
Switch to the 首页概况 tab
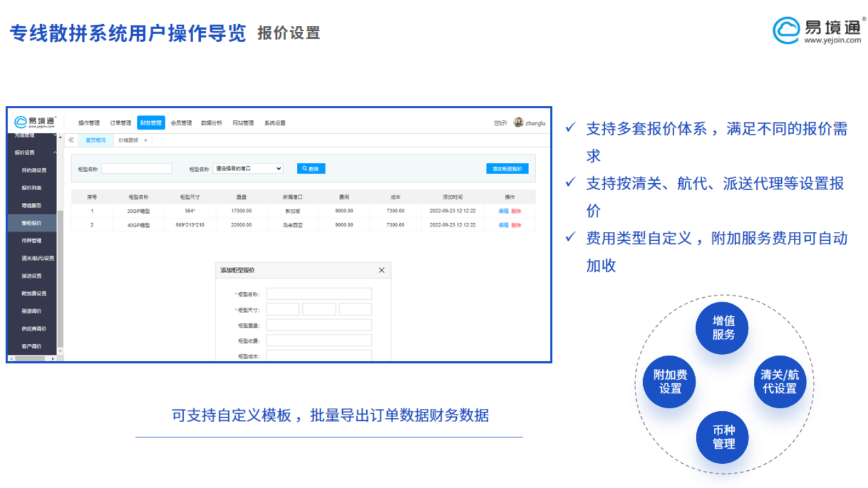[96, 140]
